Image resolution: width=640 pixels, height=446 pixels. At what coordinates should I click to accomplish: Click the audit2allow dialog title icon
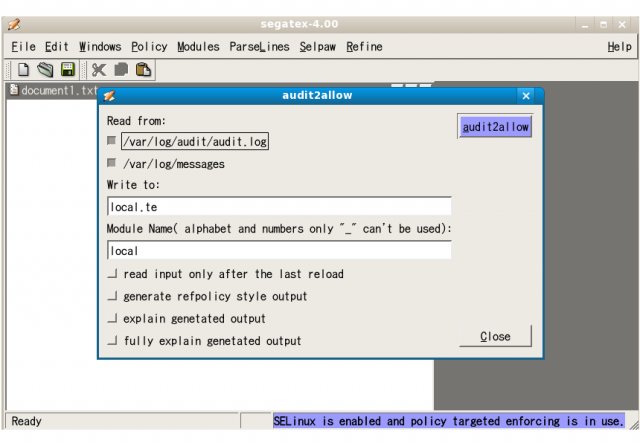coord(109,96)
